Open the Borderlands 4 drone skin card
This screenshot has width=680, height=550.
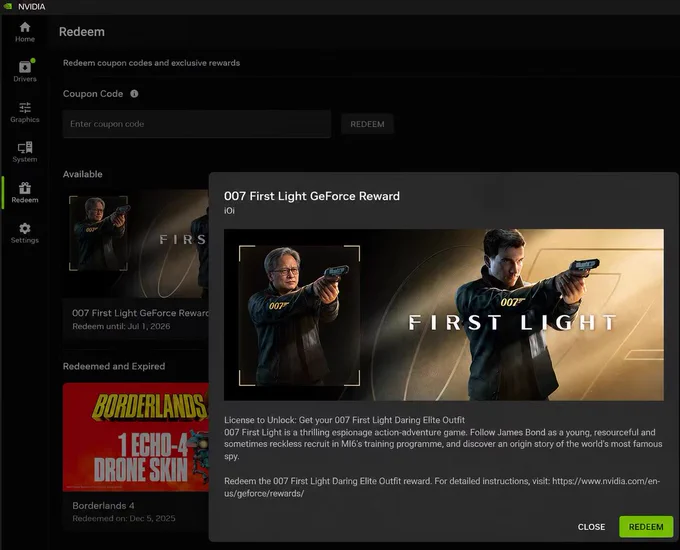136,437
